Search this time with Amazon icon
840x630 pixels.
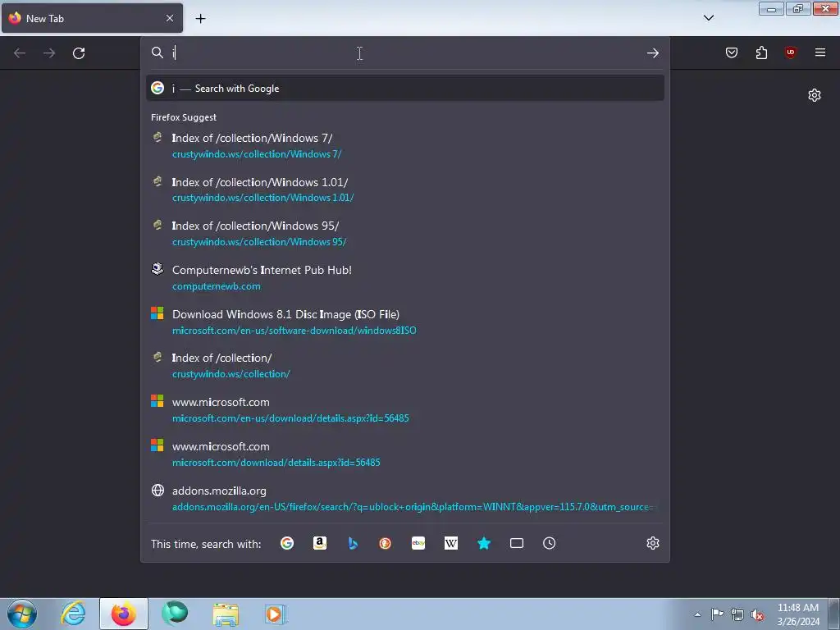coord(320,543)
